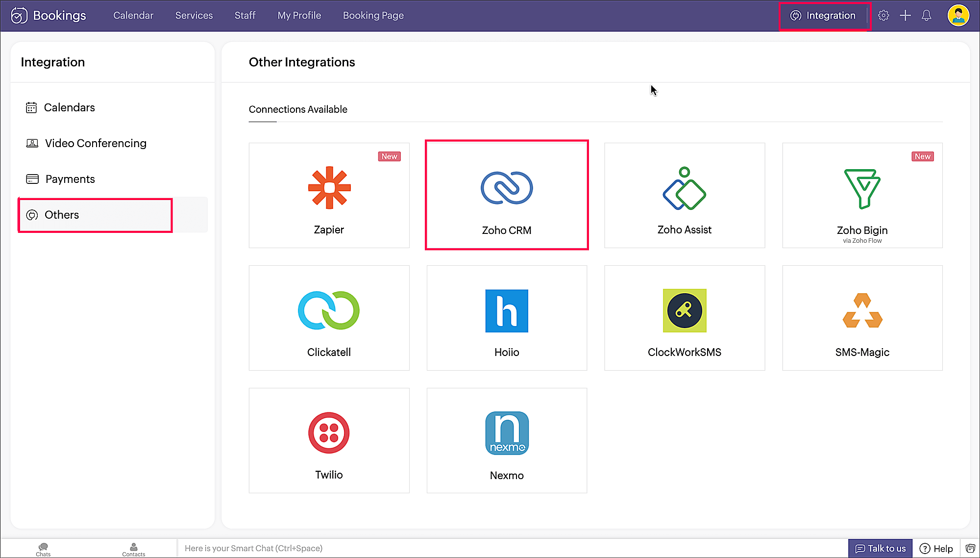980x558 pixels.
Task: Open the Booking Page tab
Action: (373, 15)
